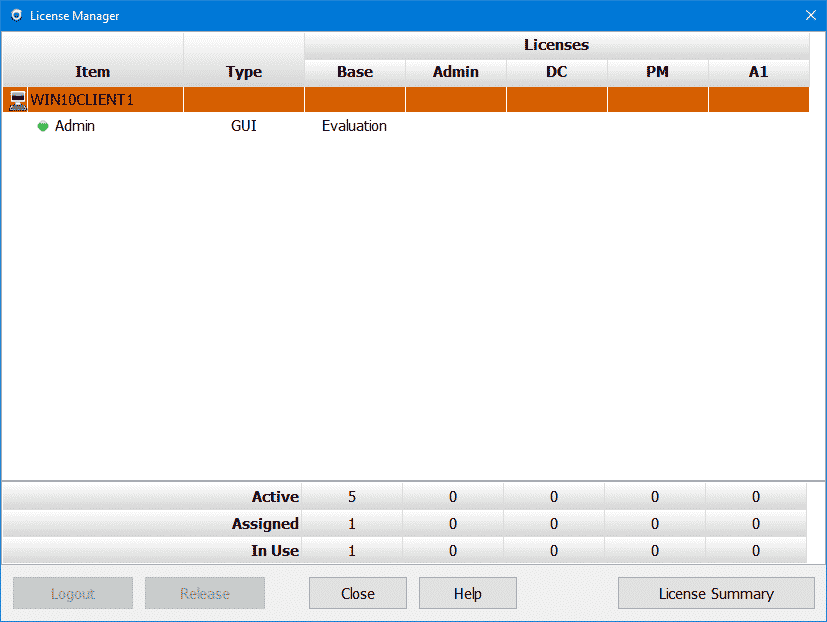
Task: Click the Logout button
Action: coord(73,593)
